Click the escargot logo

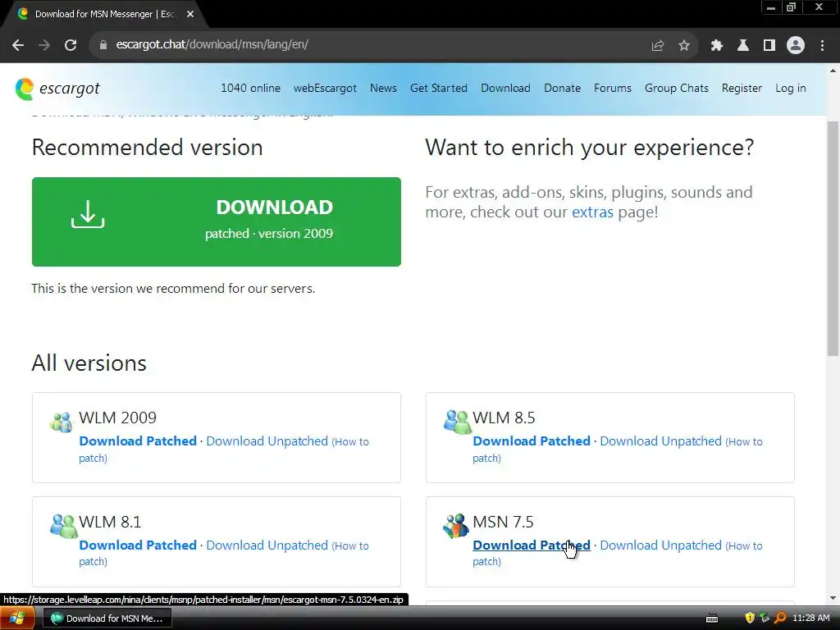click(57, 89)
